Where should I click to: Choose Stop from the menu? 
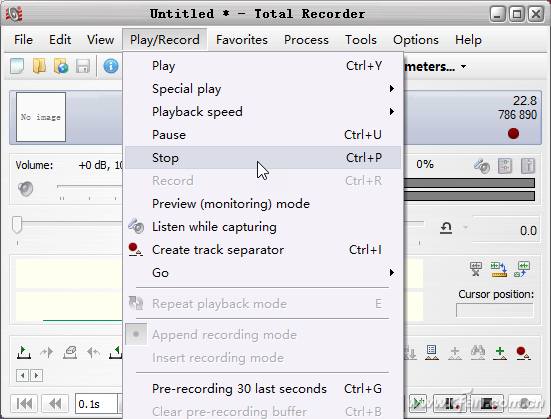(x=263, y=158)
